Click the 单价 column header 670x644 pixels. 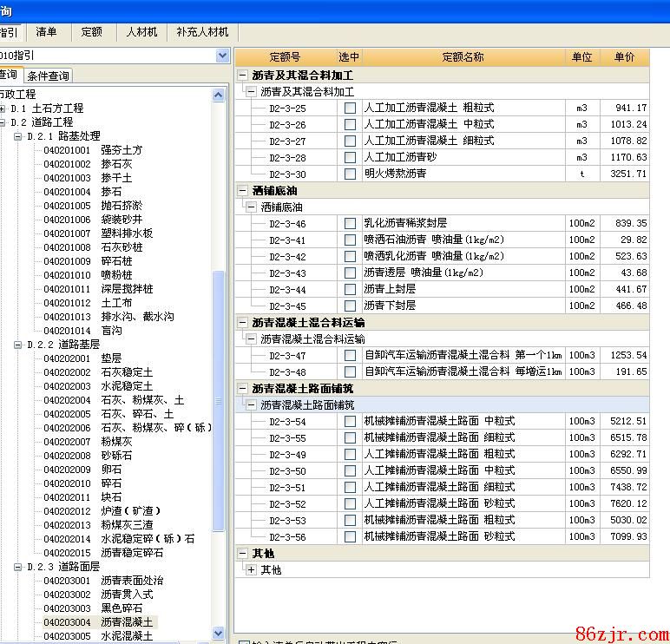(624, 57)
